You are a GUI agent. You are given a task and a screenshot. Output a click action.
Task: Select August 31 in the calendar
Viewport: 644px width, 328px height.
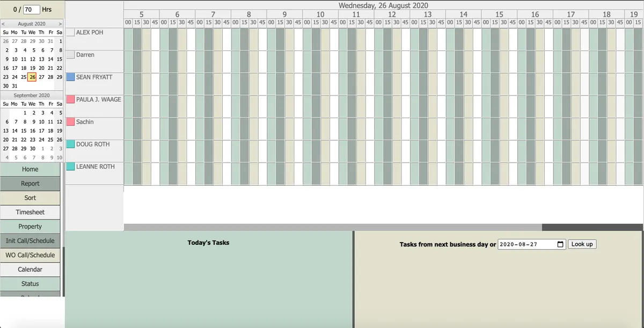point(14,86)
